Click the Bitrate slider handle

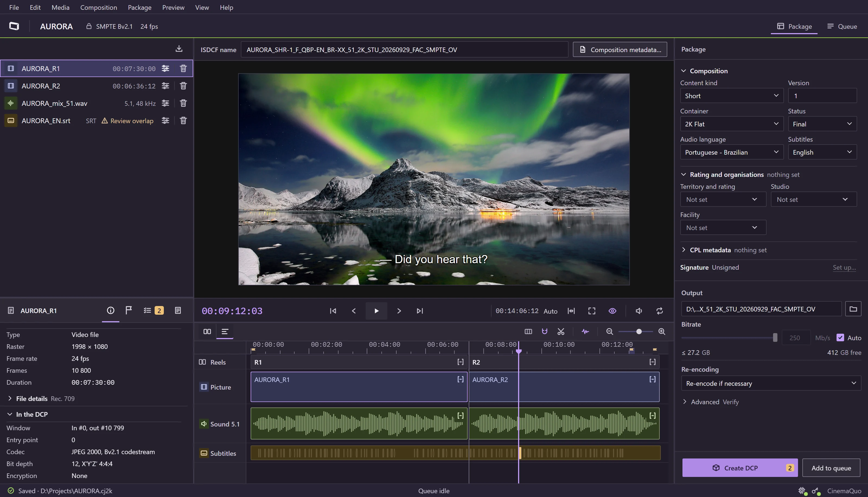[x=775, y=337]
